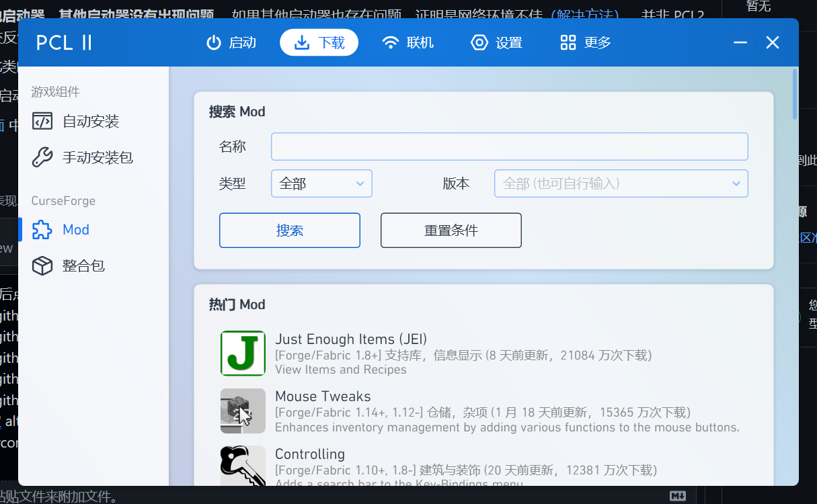Click the 更多 grid icon
This screenshot has height=504, width=817.
[569, 42]
